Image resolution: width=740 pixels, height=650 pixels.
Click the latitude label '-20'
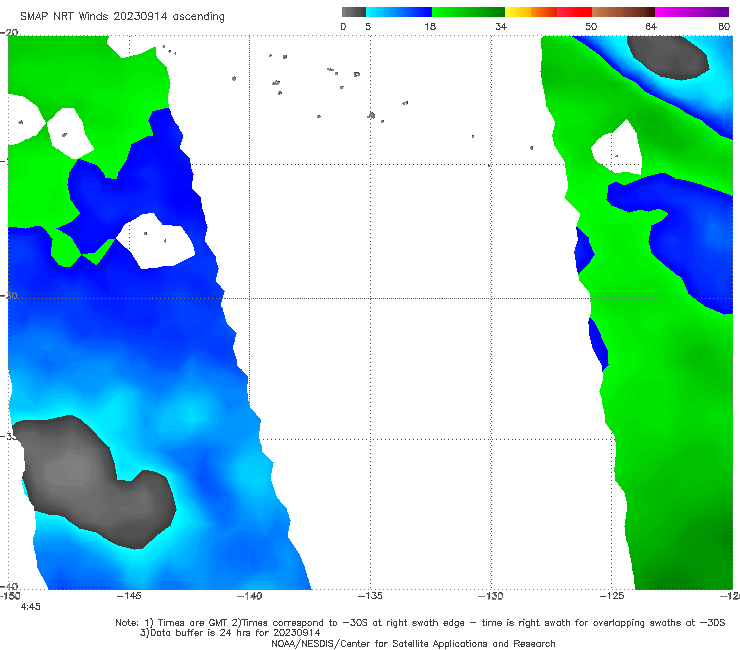[9, 32]
